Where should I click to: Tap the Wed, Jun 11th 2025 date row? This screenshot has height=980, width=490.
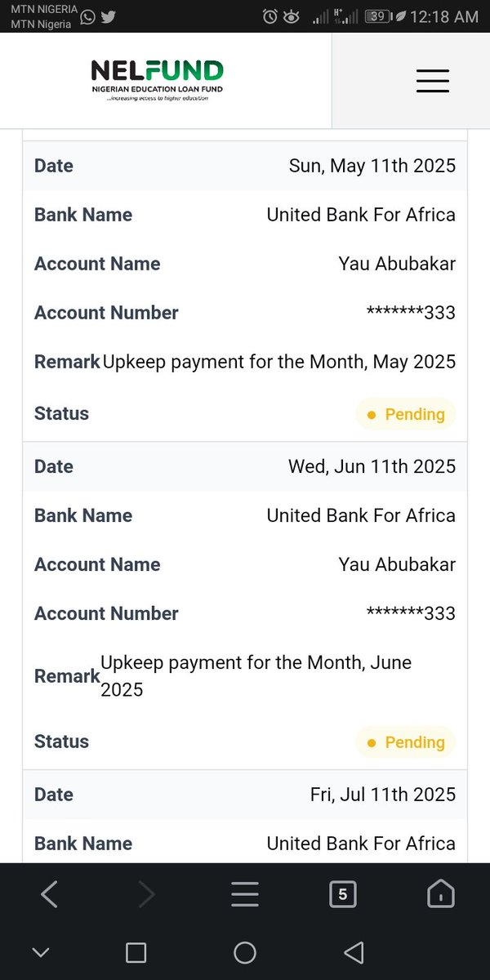pos(245,466)
